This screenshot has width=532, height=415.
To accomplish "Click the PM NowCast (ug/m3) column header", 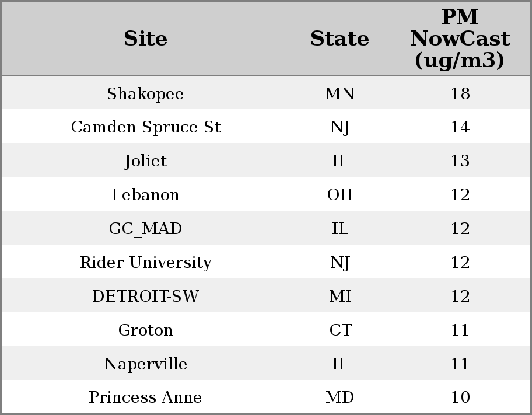I will tap(460, 39).
